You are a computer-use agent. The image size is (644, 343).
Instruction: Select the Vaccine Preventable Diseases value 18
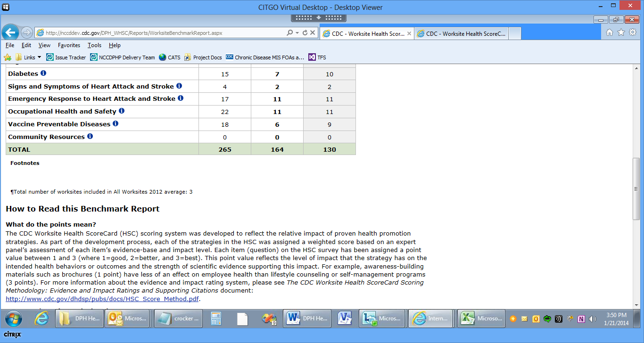point(224,124)
